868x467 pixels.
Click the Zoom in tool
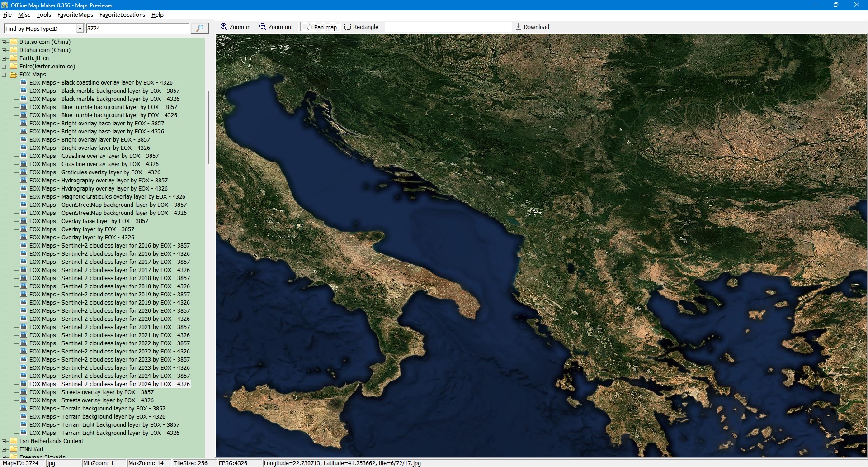point(235,27)
